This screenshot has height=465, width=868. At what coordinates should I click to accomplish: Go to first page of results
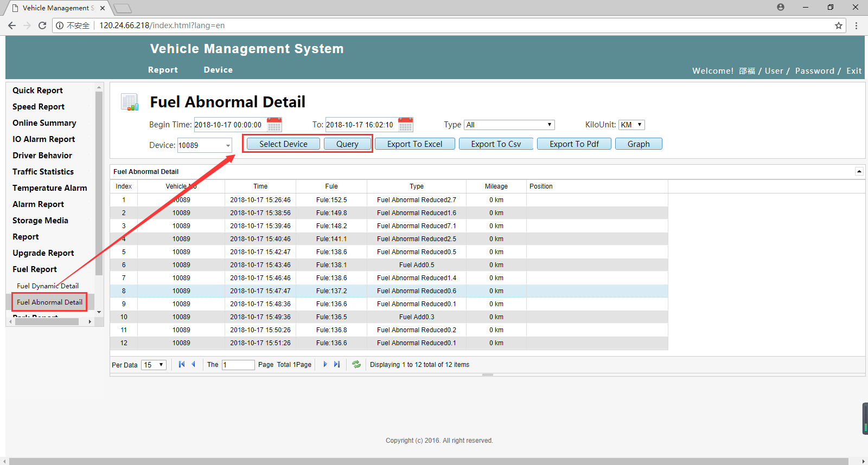click(x=182, y=364)
